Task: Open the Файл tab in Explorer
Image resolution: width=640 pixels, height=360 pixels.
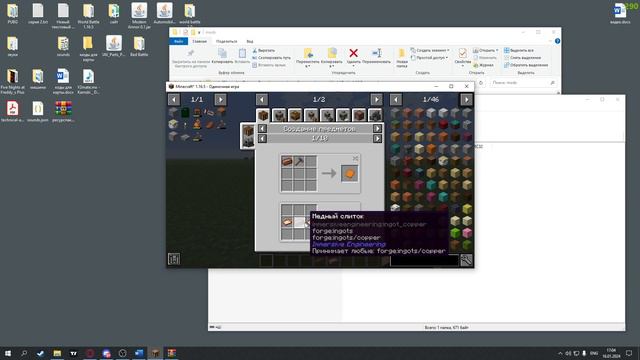Action: (x=178, y=41)
